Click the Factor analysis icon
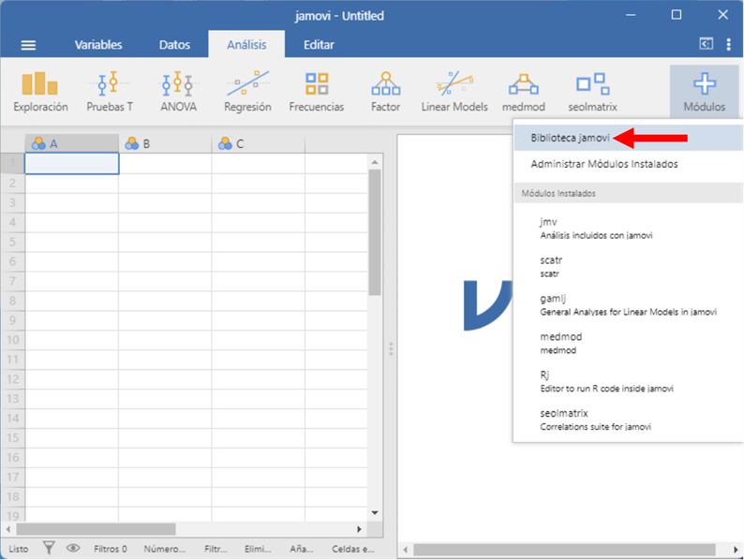The height and width of the screenshot is (560, 744). [x=385, y=91]
